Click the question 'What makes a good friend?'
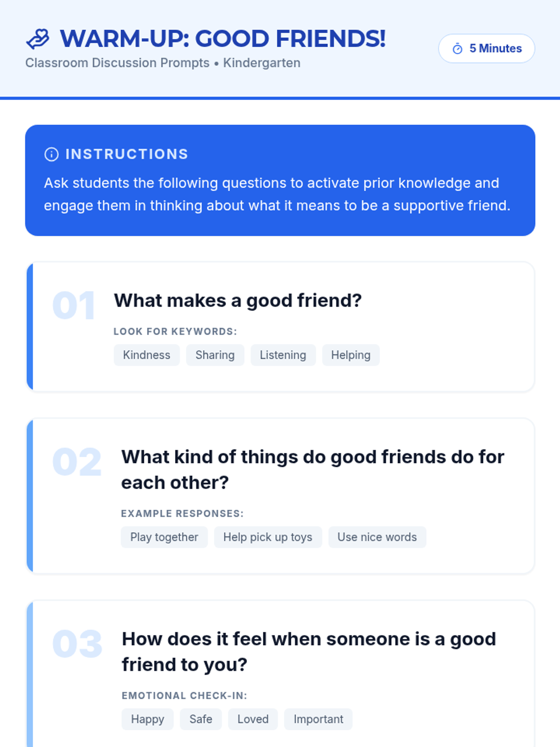 238,301
